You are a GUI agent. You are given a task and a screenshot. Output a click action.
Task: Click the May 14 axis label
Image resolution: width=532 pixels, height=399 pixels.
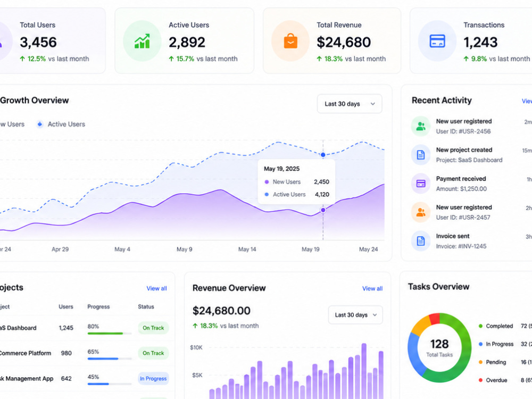[x=247, y=249]
